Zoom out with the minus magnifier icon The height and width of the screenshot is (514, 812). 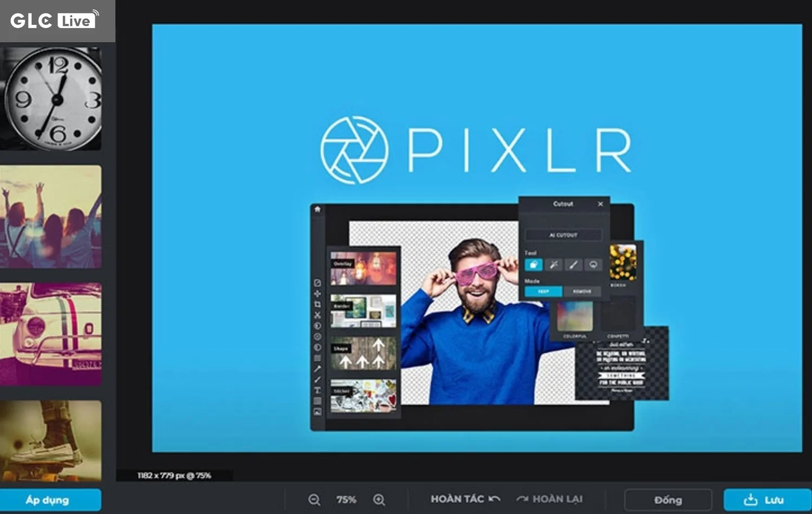click(x=314, y=500)
